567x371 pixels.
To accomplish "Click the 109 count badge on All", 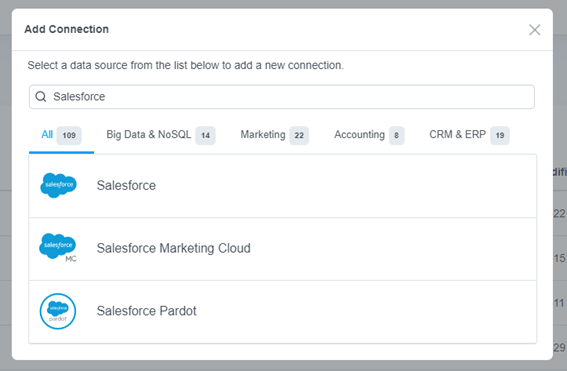I will (x=69, y=135).
